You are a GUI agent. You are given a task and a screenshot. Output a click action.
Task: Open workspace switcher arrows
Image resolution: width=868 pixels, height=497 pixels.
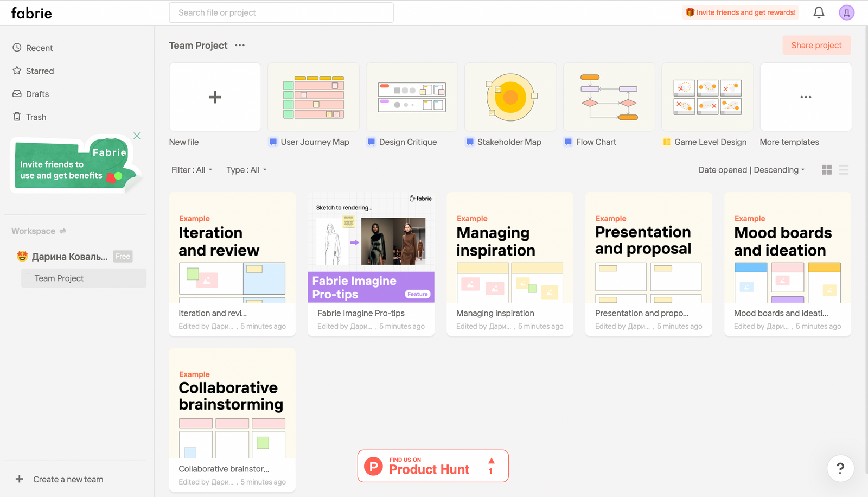(x=63, y=231)
